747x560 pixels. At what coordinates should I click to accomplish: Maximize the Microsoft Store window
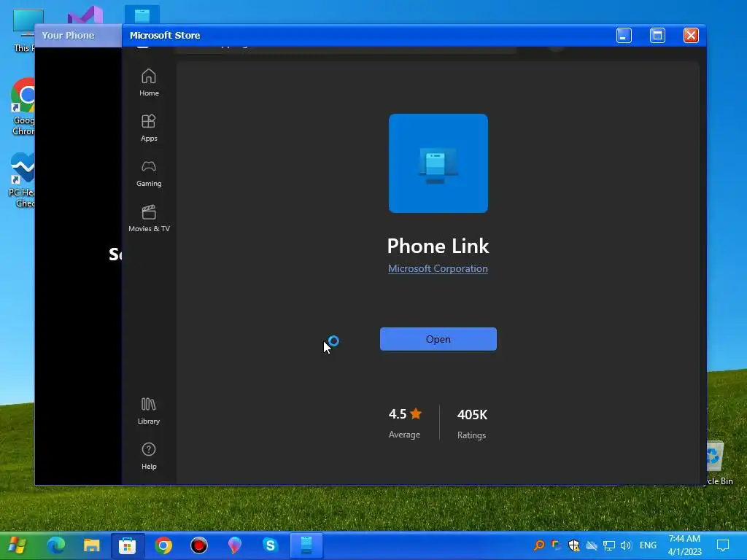point(657,35)
